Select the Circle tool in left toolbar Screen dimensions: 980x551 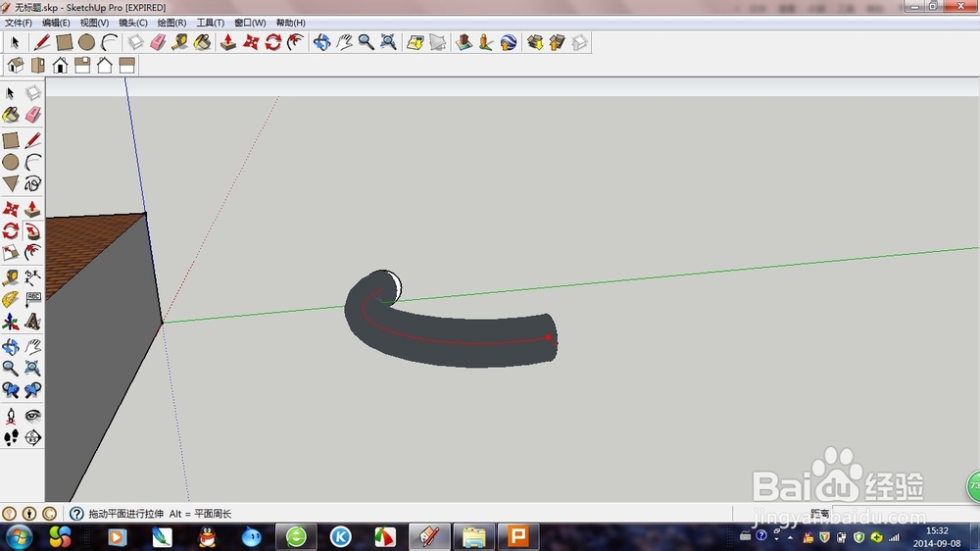[11, 162]
